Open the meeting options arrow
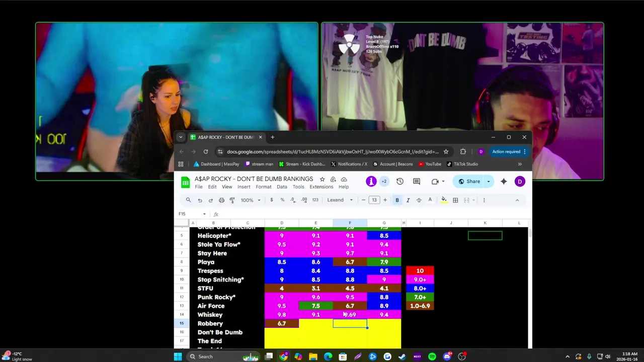644x362 pixels. (443, 182)
